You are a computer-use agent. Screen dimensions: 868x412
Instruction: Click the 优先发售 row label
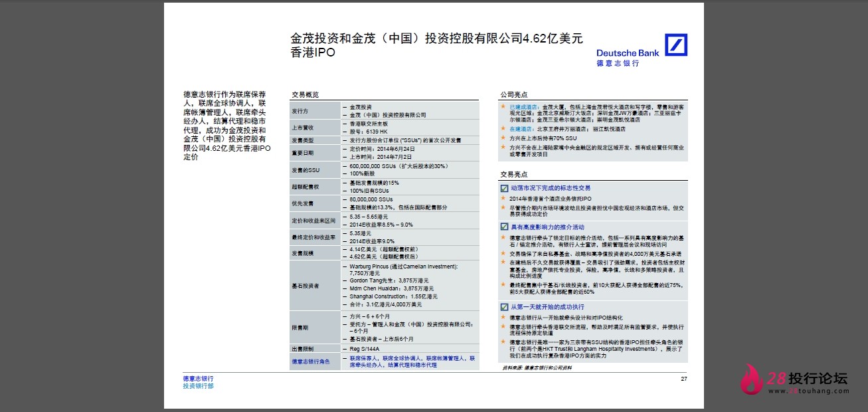[303, 203]
